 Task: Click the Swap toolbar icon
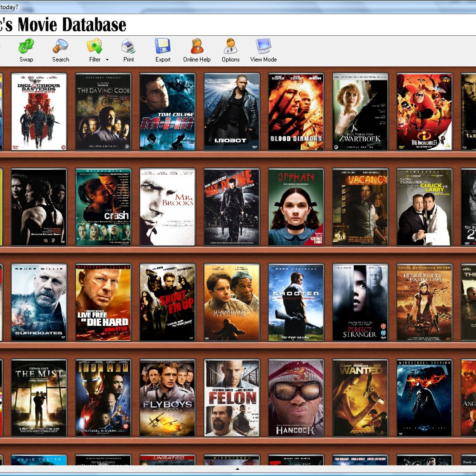coord(26,47)
